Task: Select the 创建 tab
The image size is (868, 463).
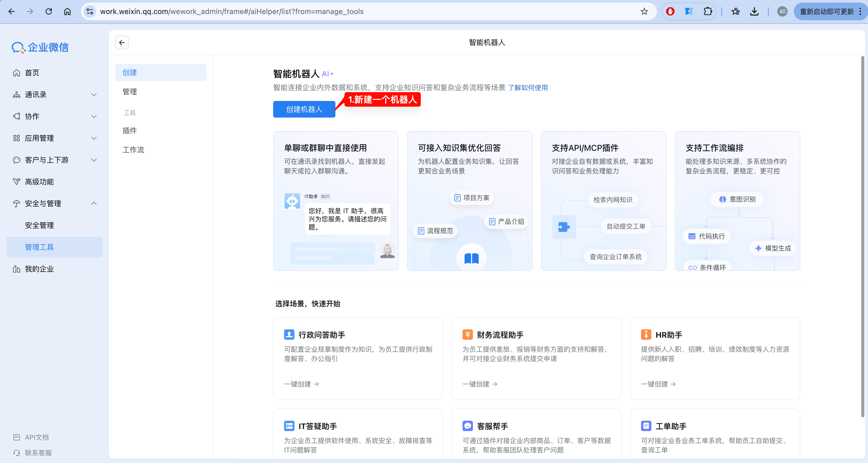Action: [x=161, y=72]
